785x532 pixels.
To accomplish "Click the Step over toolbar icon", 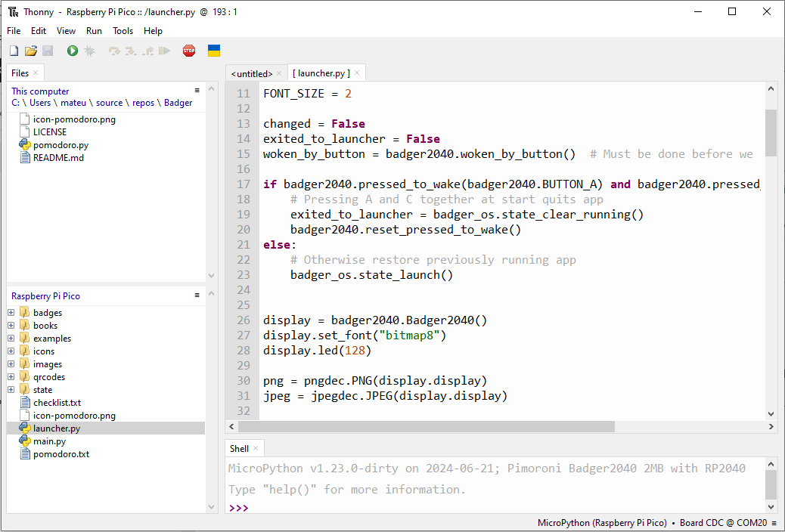I will coord(115,51).
